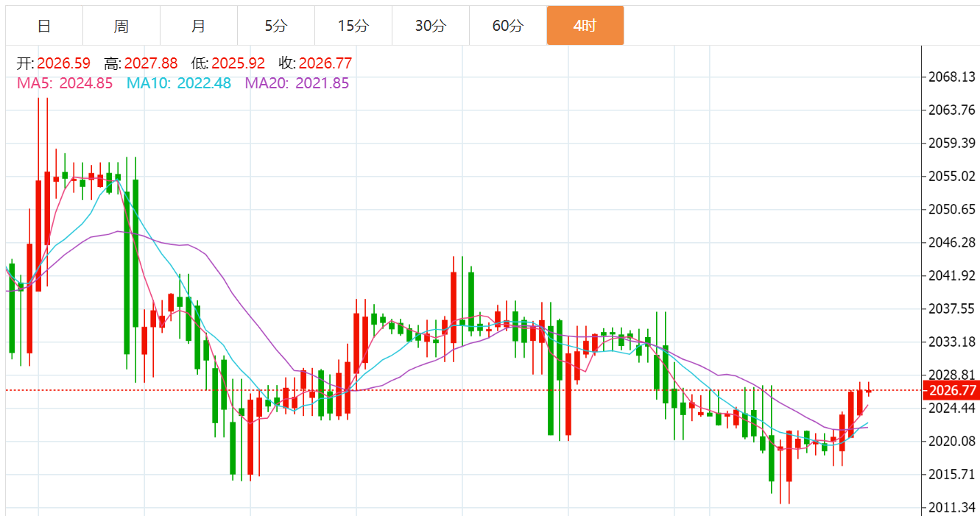
Task: Switch to the 日 daily chart tab
Action: pyautogui.click(x=44, y=26)
